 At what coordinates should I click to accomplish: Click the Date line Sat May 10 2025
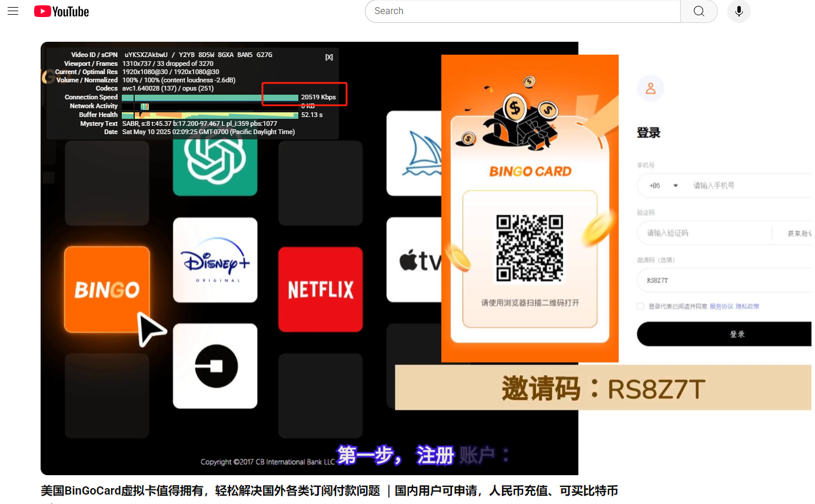pos(208,132)
